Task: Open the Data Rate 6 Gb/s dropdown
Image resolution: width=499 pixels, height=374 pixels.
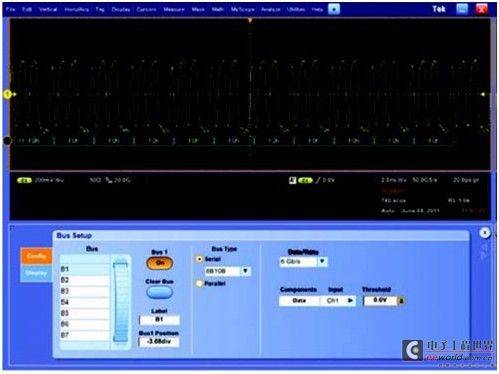Action: (322, 261)
